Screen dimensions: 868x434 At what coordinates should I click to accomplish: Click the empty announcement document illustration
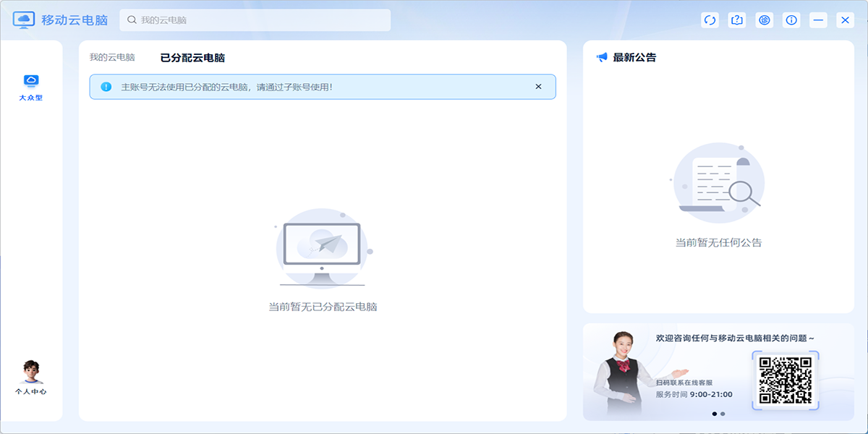coord(718,182)
